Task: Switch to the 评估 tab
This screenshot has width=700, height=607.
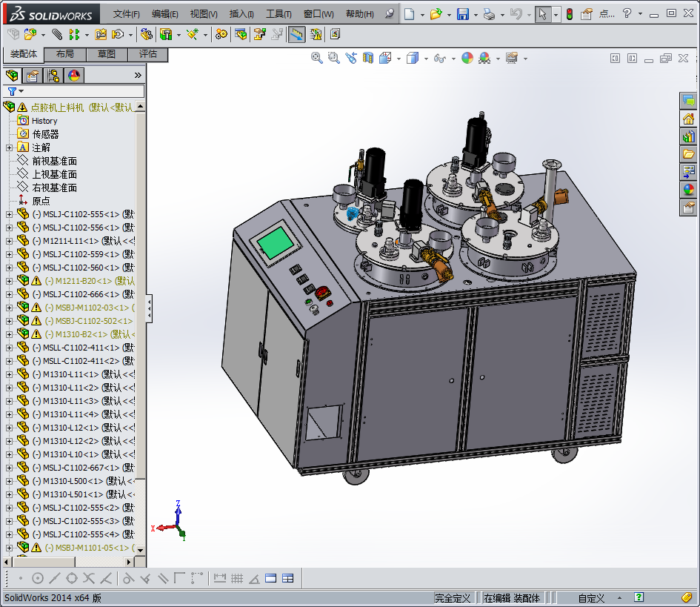Action: [x=148, y=54]
